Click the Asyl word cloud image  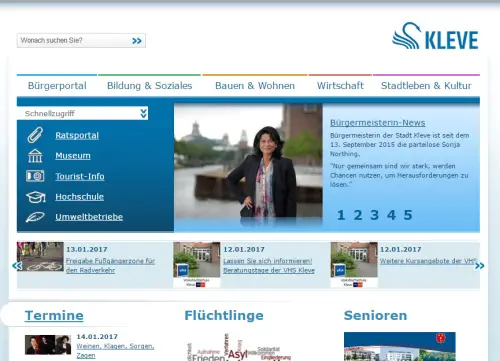click(x=238, y=347)
